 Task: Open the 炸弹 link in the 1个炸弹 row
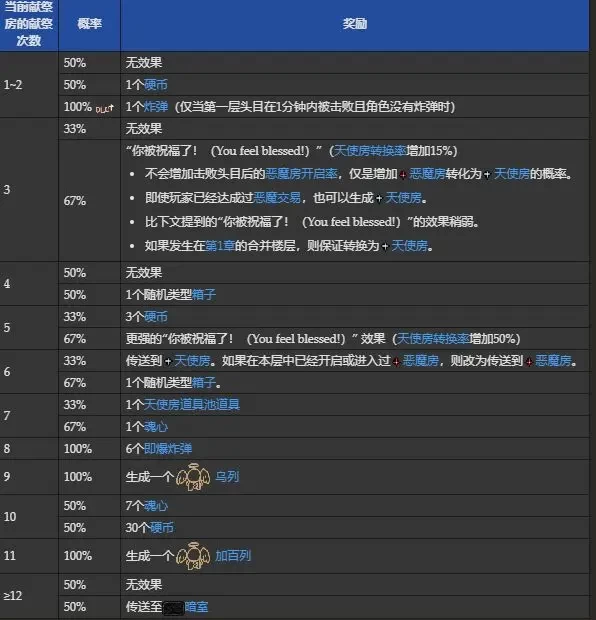[156, 107]
